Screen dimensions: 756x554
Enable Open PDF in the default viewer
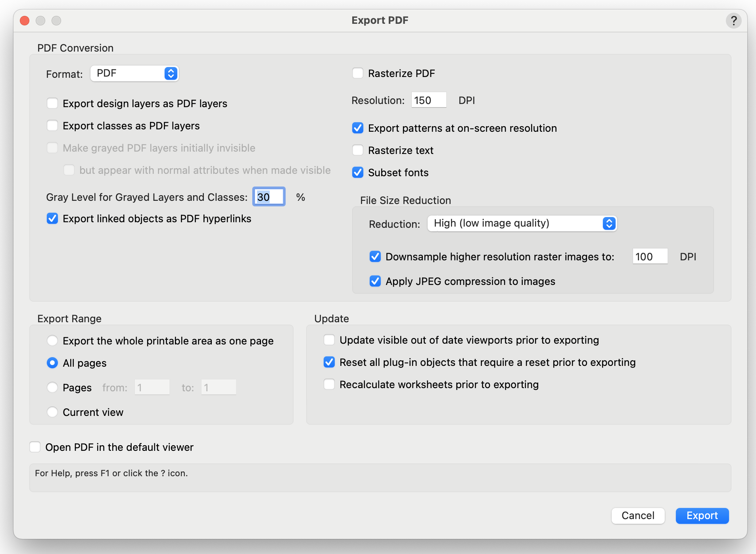point(35,447)
